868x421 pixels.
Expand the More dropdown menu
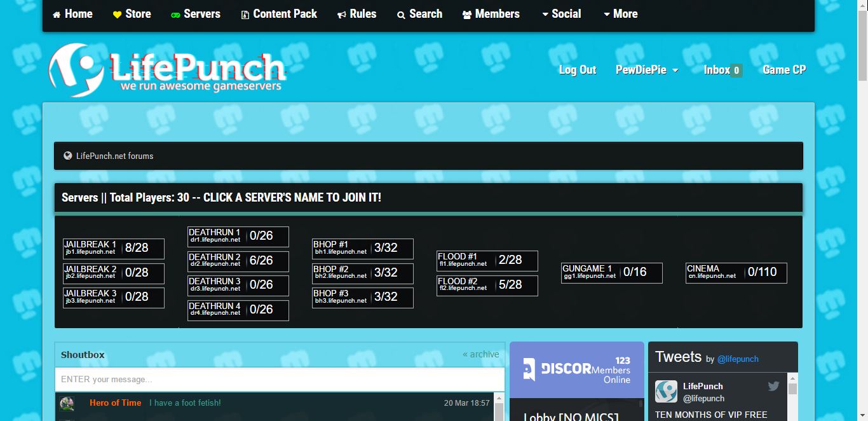point(620,14)
